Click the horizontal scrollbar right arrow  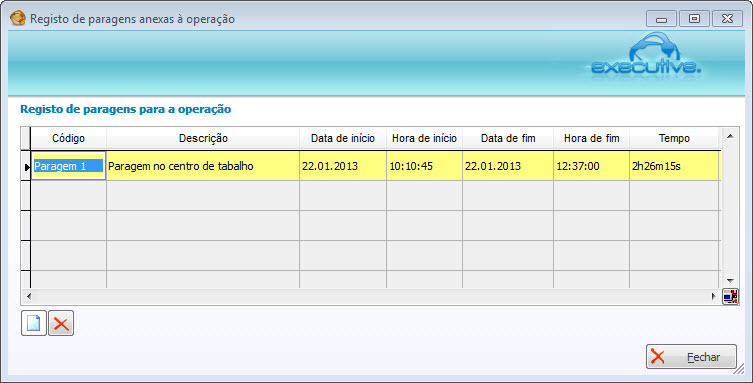click(714, 297)
